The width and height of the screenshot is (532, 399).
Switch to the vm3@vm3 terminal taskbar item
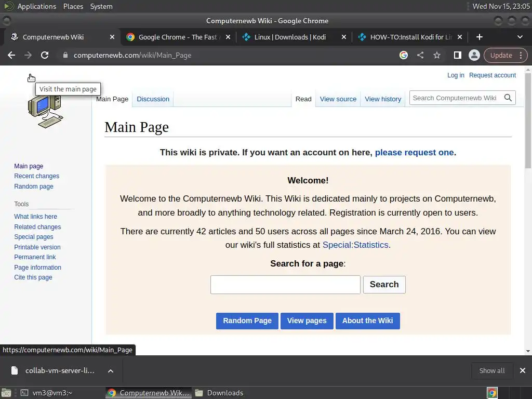pyautogui.click(x=46, y=393)
